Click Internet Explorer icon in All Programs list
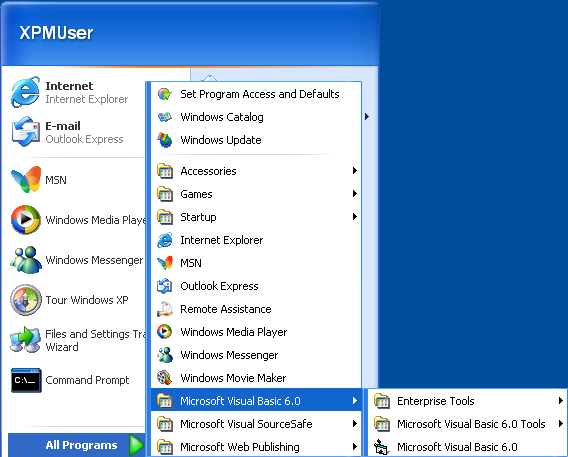Viewport: 568px width, 457px height. pos(165,240)
